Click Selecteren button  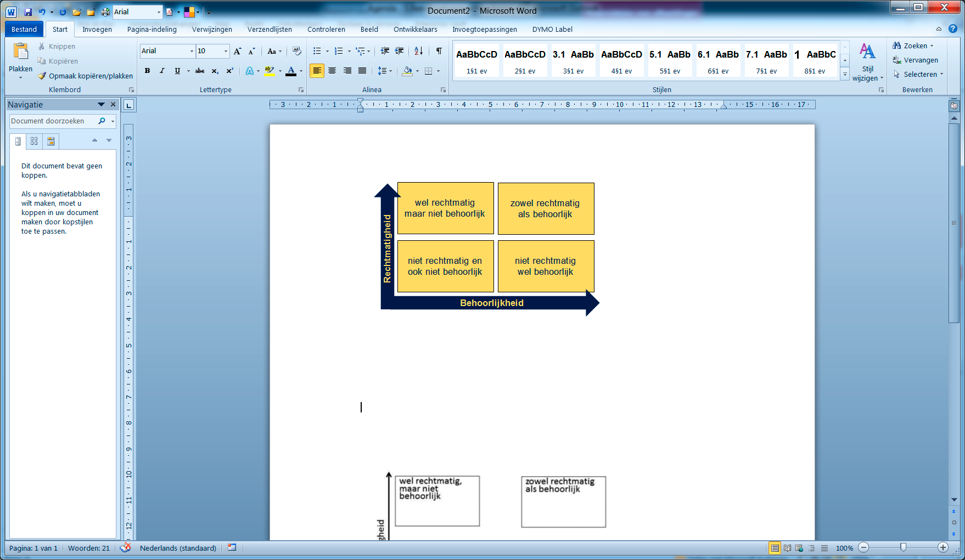pos(918,74)
